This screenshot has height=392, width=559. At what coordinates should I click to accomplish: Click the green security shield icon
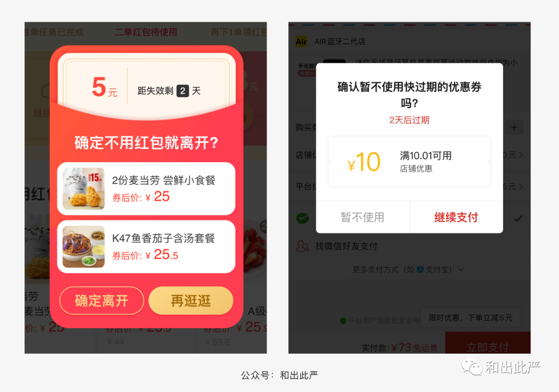tap(343, 321)
